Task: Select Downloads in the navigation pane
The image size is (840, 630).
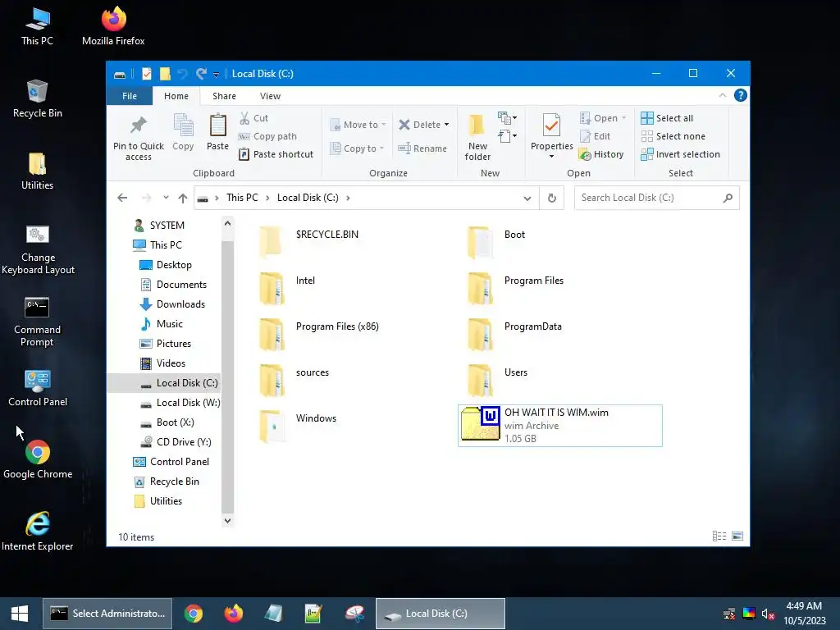Action: (180, 304)
